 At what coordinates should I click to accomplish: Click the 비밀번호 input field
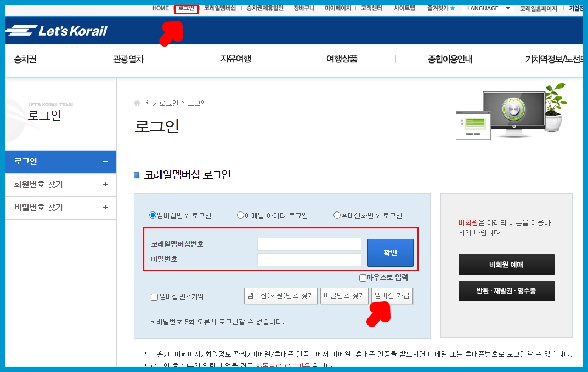[309, 260]
